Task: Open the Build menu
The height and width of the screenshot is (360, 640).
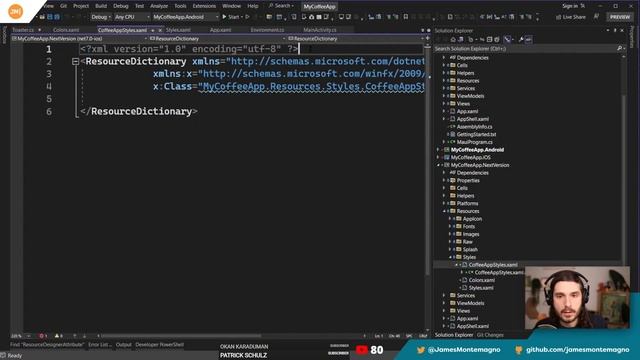Action: (x=101, y=6)
